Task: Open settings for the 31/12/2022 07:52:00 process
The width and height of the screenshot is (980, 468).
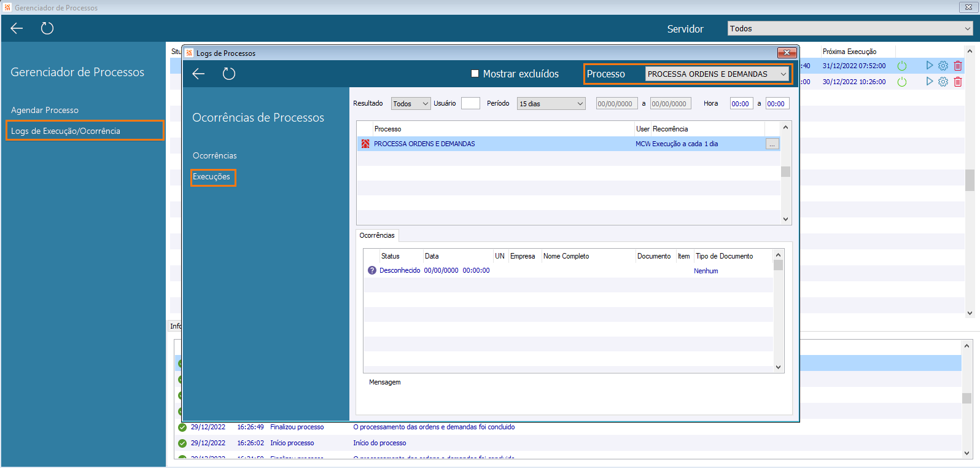Action: 943,66
